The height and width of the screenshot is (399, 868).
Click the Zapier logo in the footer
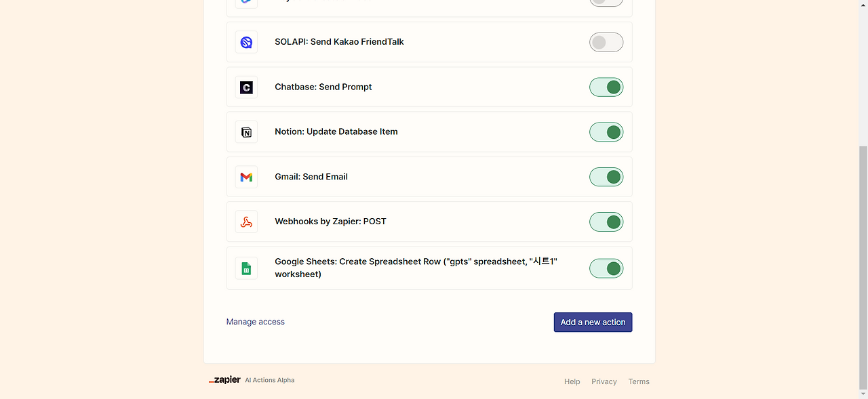(x=224, y=379)
